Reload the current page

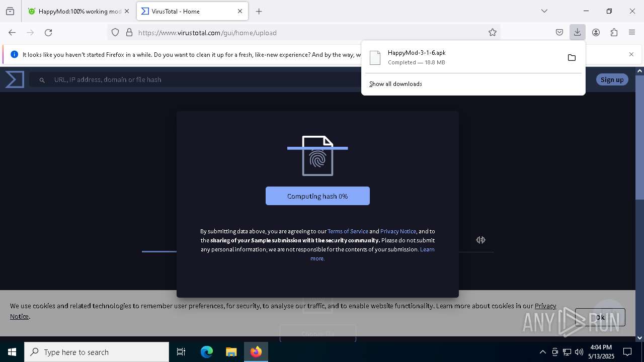pos(48,32)
